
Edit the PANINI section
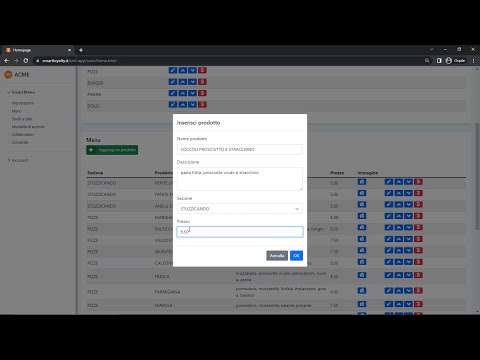(x=173, y=93)
